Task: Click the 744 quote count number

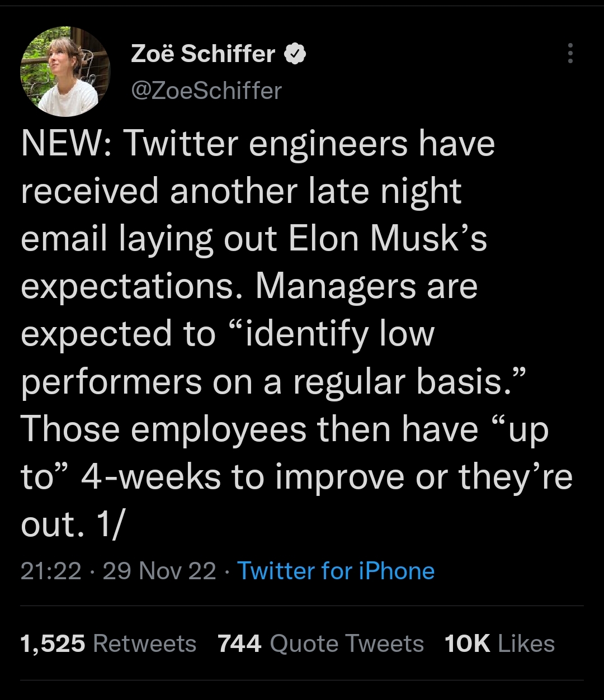Action: (239, 644)
